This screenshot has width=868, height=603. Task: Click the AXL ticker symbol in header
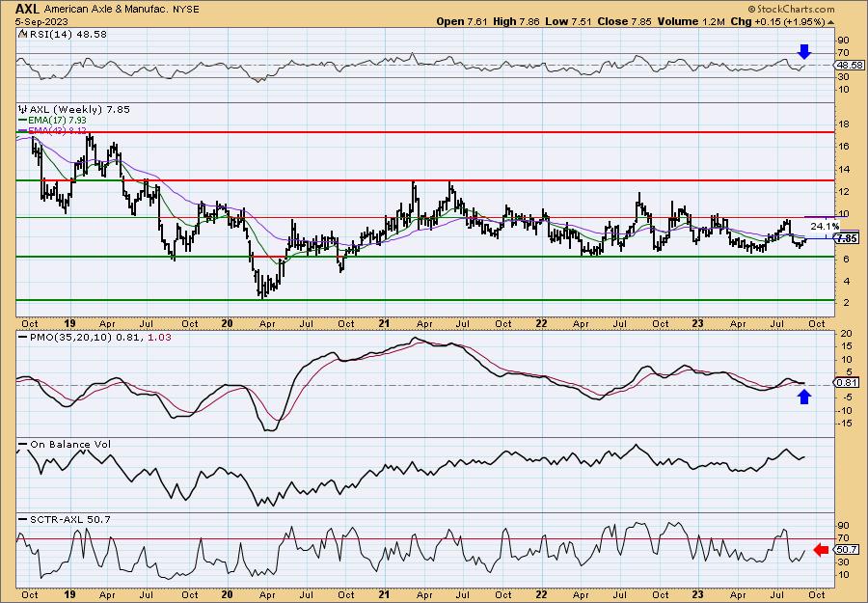[27, 9]
